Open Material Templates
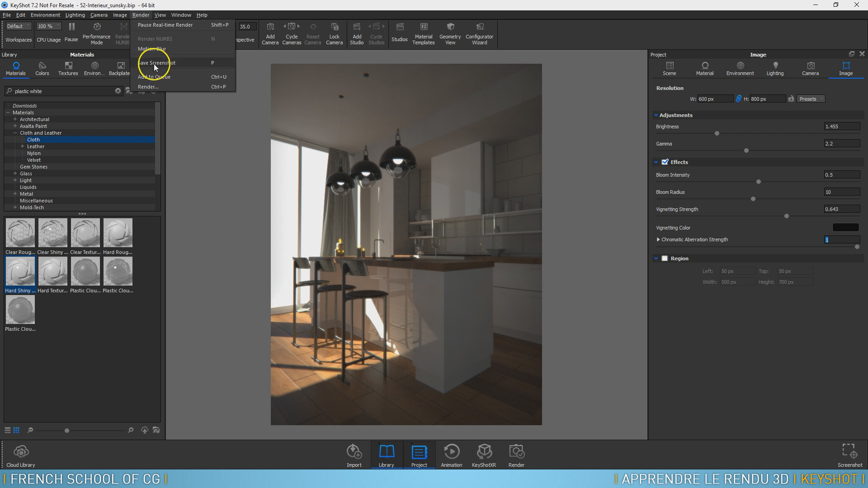Image resolution: width=868 pixels, height=488 pixels. (423, 33)
